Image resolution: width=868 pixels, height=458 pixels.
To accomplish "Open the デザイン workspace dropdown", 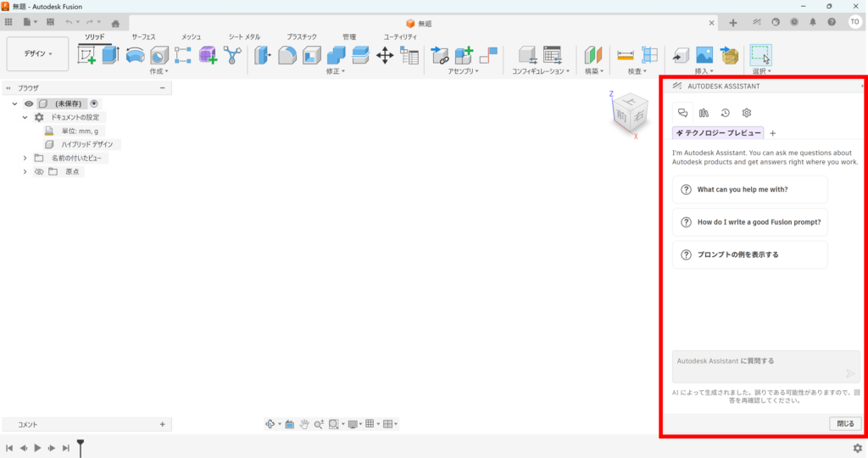I will coord(37,53).
